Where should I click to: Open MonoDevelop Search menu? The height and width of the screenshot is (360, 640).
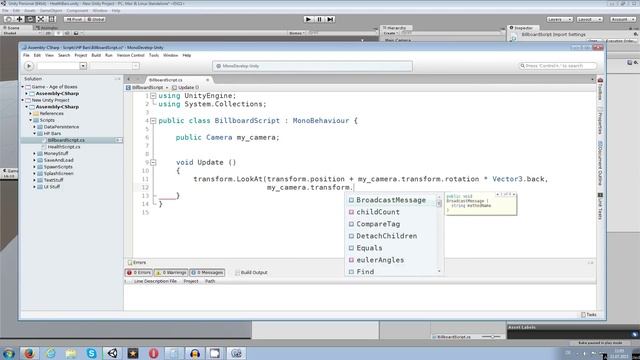(x=64, y=55)
